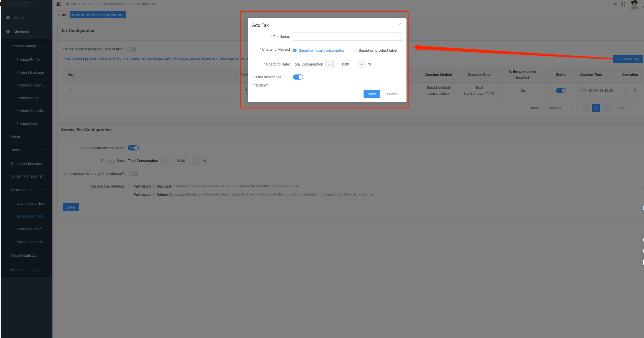Image resolution: width=644 pixels, height=338 pixels.
Task: Expand the Member management submenu
Action: pos(46,270)
